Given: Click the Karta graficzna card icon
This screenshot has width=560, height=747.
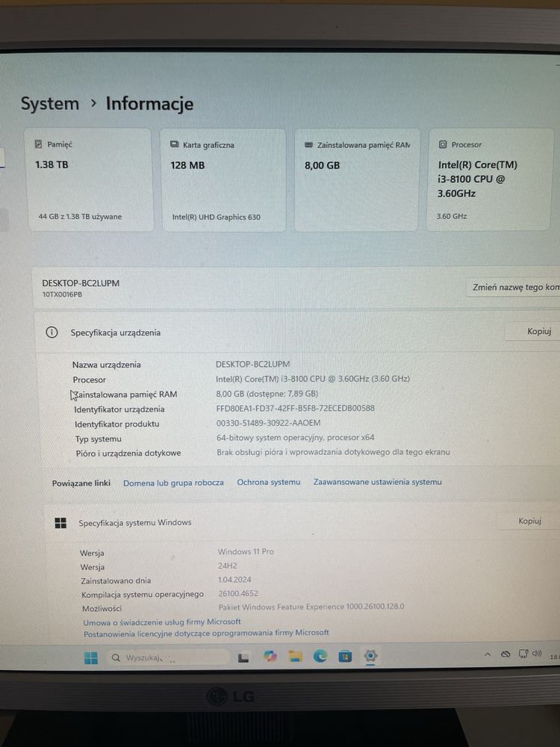Looking at the screenshot, I should [x=175, y=144].
